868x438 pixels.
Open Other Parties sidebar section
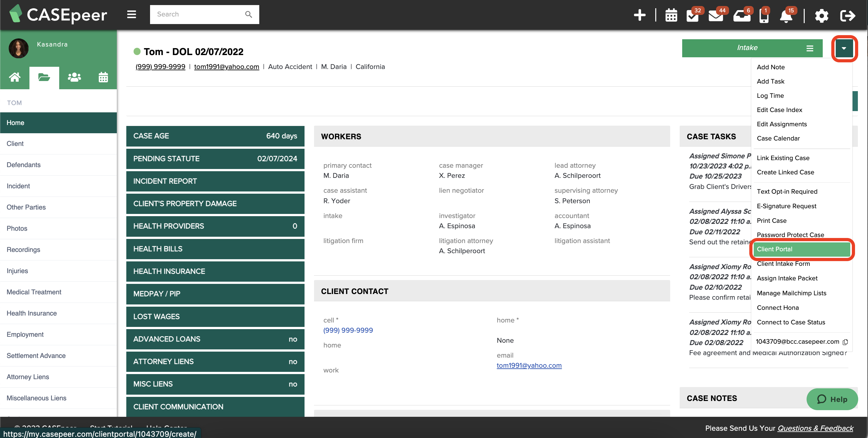pos(58,207)
